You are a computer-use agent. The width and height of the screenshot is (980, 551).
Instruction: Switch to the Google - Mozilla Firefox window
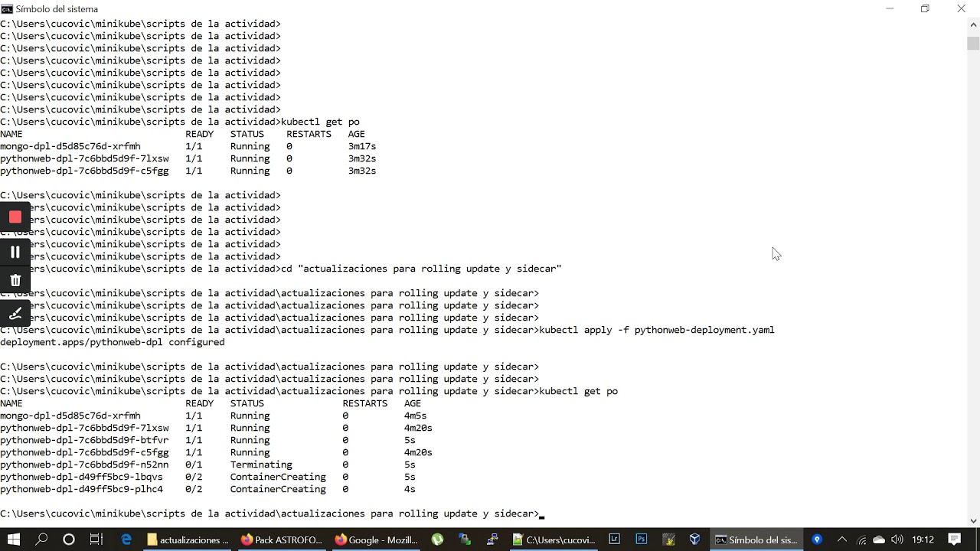[376, 540]
